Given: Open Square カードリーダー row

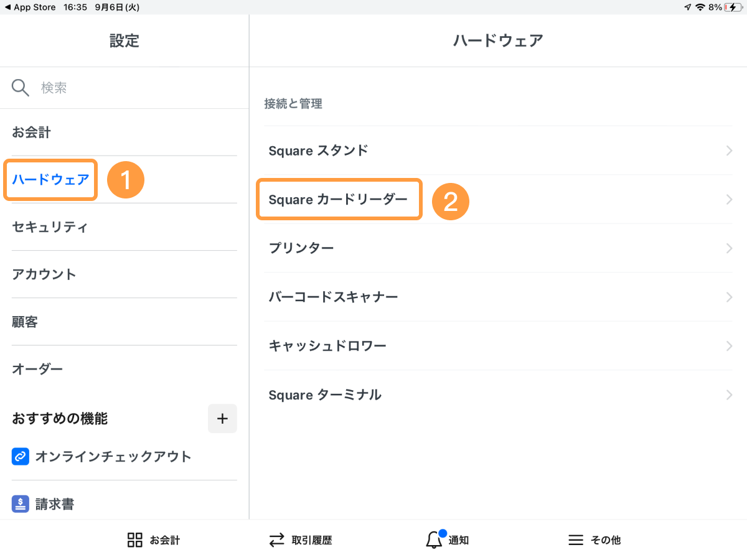Looking at the screenshot, I should (x=498, y=199).
